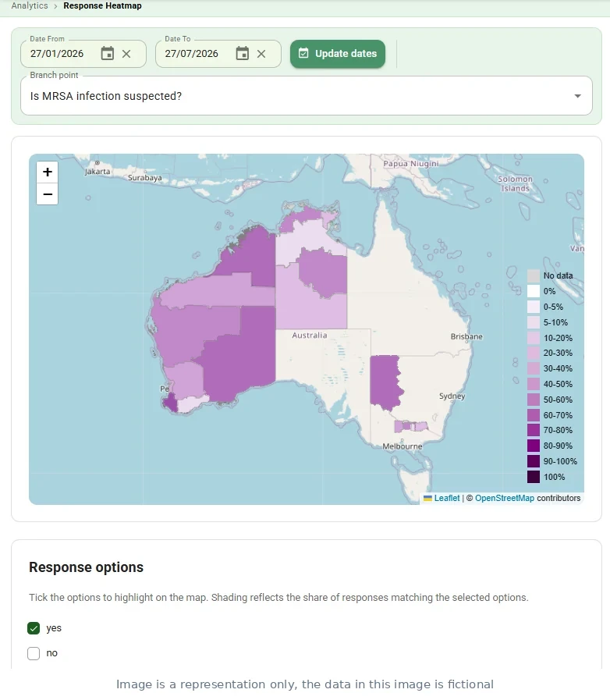Click the Surabaya label on the map
Screen dimensions: 610x700
click(x=145, y=178)
